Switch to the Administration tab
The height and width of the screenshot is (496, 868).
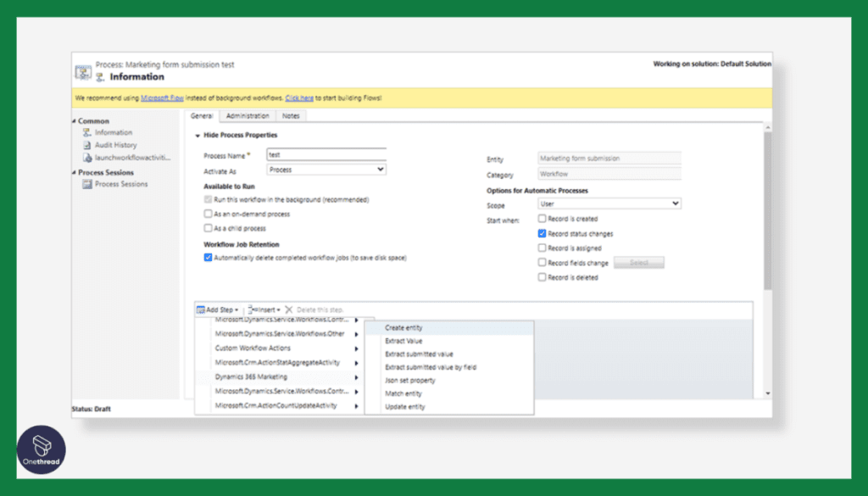pyautogui.click(x=248, y=115)
